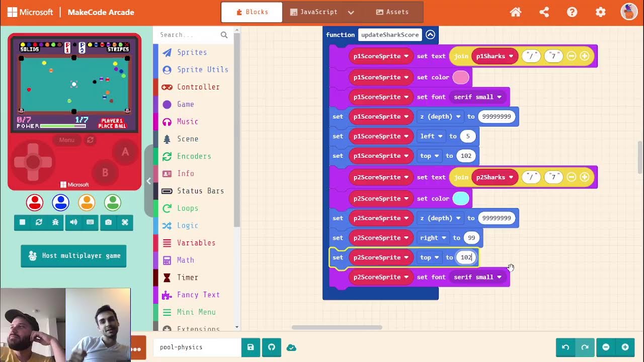Select player 1 red avatar
The image size is (644, 362).
pos(35,203)
